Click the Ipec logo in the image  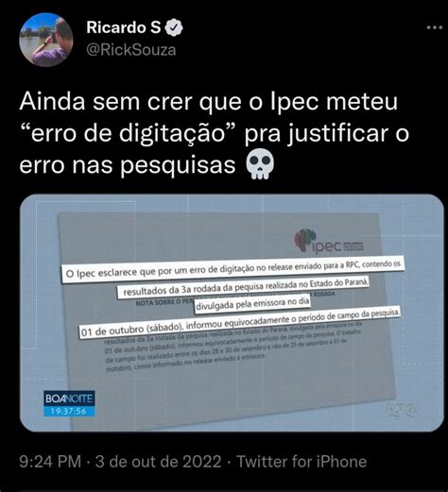(329, 241)
